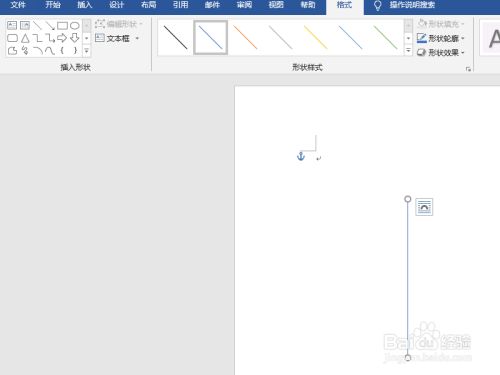Open the 文件 tab
This screenshot has height=375, width=500.
pyautogui.click(x=18, y=5)
